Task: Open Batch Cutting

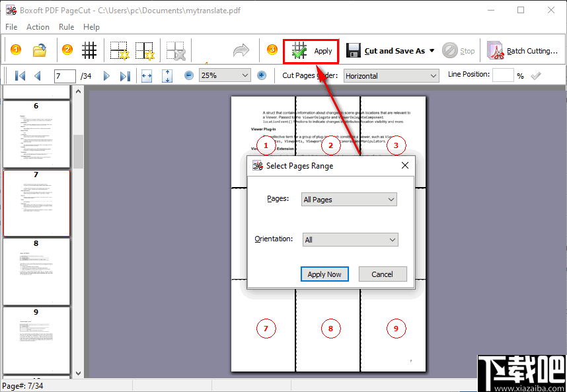Action: click(522, 50)
